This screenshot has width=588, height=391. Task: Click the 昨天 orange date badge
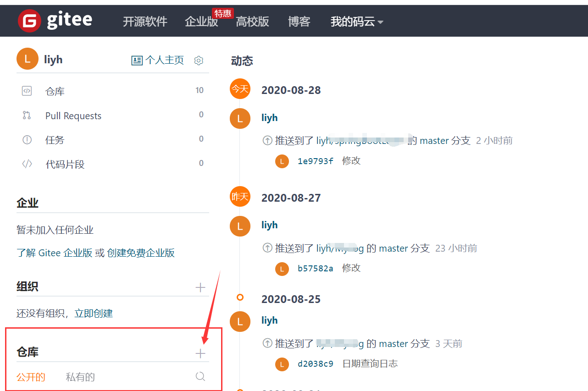tap(240, 197)
